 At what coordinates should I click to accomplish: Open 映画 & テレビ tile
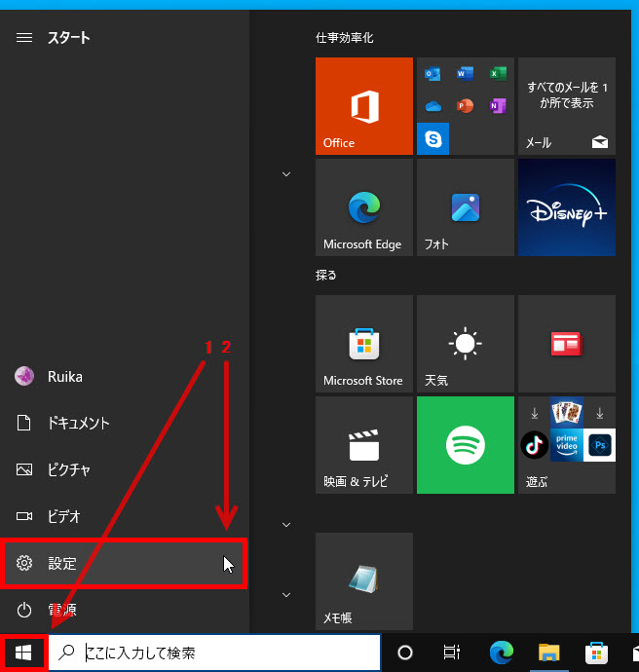coord(364,445)
